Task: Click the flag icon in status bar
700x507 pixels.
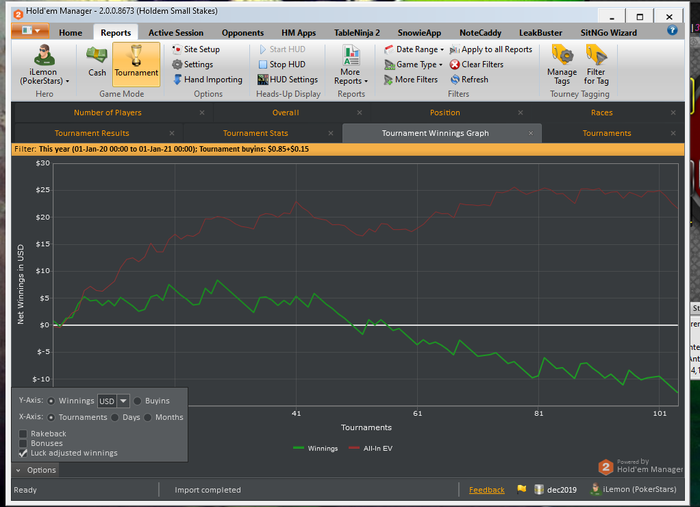Action: [521, 489]
